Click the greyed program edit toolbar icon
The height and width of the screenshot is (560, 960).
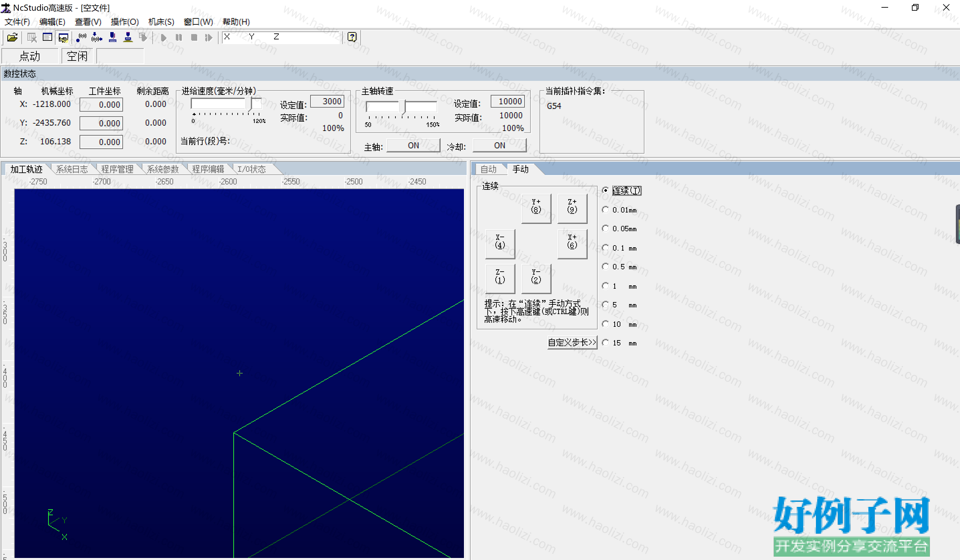pyautogui.click(x=32, y=37)
